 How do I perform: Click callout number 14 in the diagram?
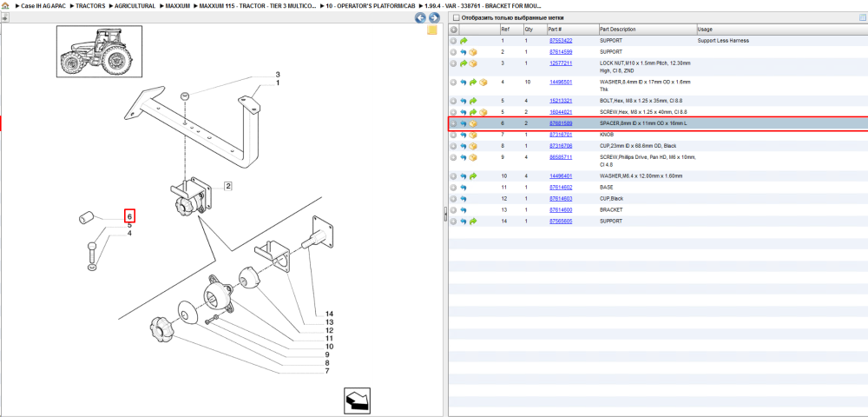(x=329, y=314)
